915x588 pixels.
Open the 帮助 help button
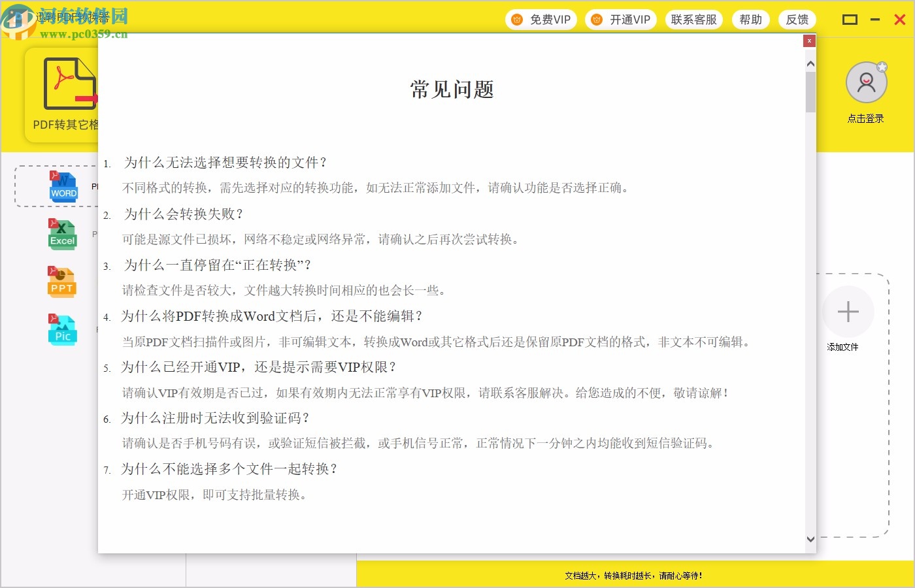[x=750, y=19]
